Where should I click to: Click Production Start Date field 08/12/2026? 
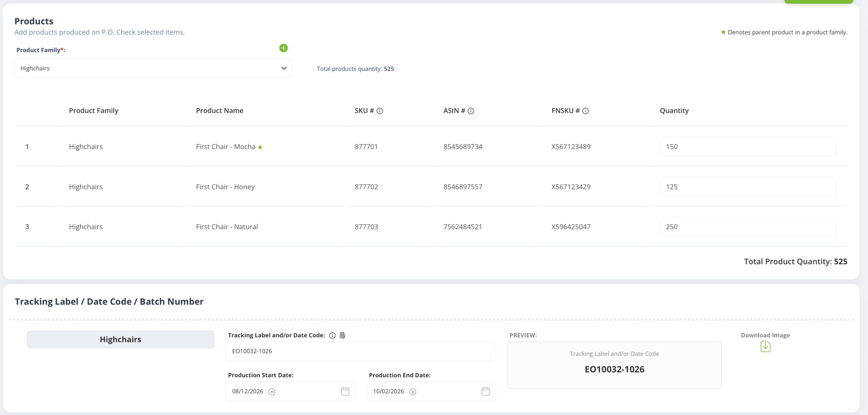(x=291, y=391)
